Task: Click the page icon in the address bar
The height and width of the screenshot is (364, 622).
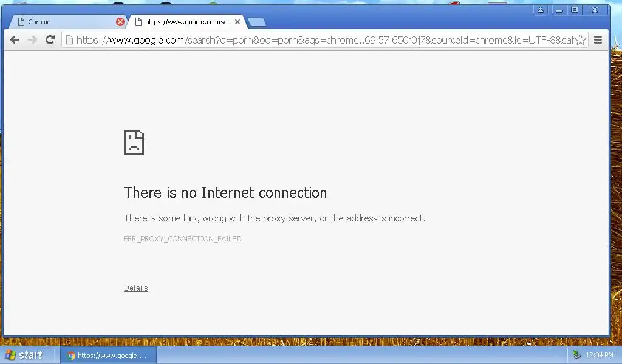Action: tap(69, 39)
